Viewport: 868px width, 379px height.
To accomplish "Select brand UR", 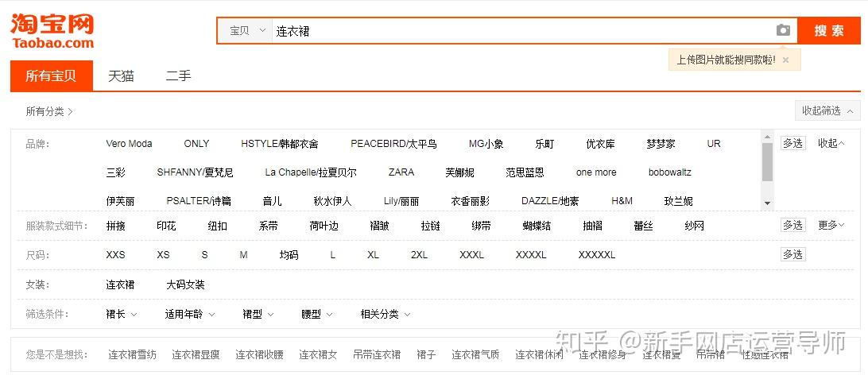I will pyautogui.click(x=714, y=144).
